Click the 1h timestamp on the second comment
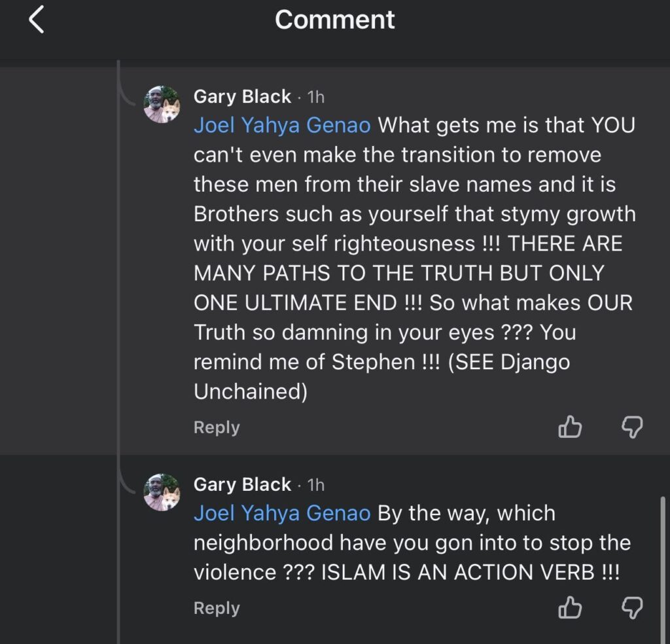 click(315, 485)
